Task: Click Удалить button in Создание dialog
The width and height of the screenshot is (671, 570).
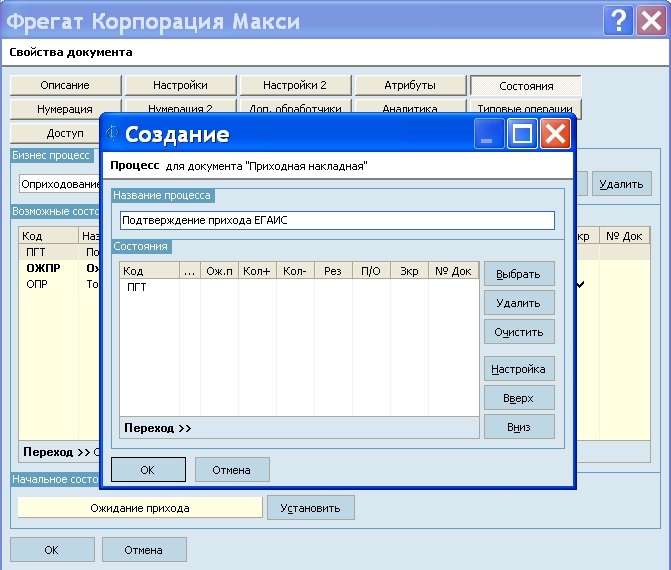Action: [519, 303]
